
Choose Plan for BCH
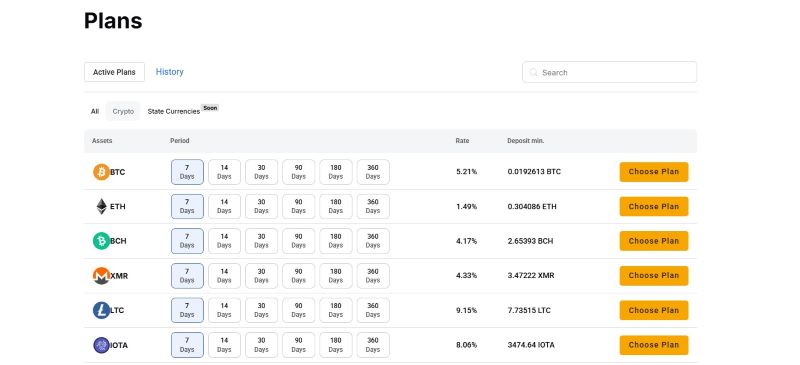pyautogui.click(x=654, y=241)
